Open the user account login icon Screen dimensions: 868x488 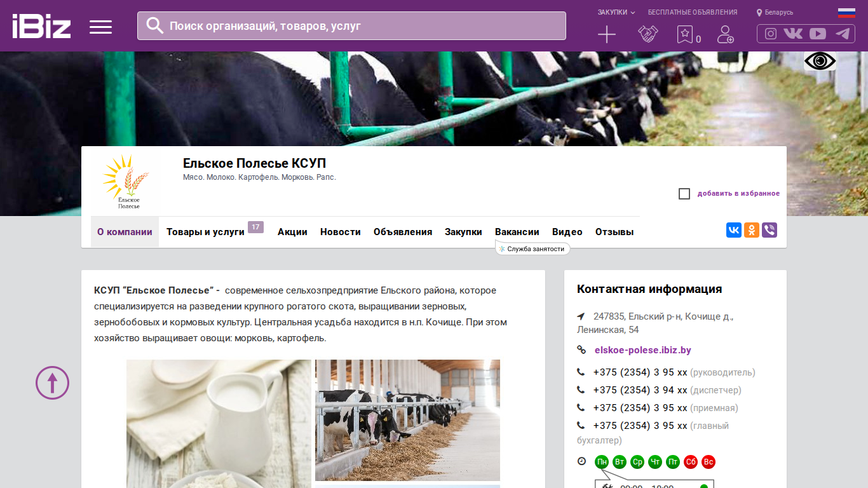coord(725,34)
